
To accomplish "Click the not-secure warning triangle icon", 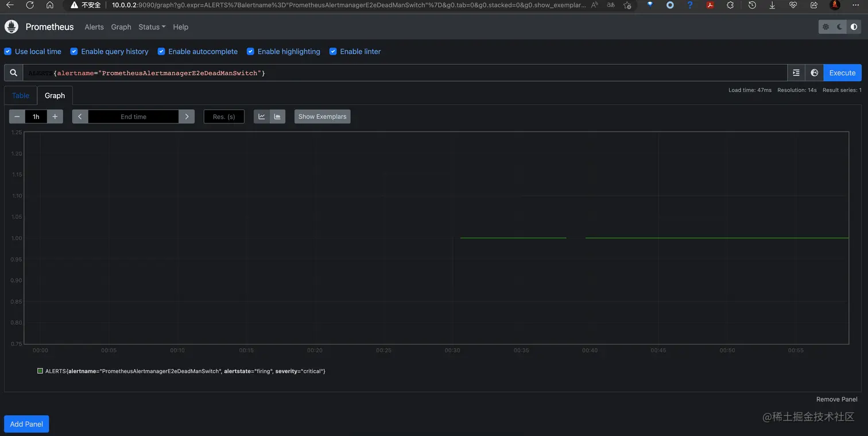I will click(75, 5).
